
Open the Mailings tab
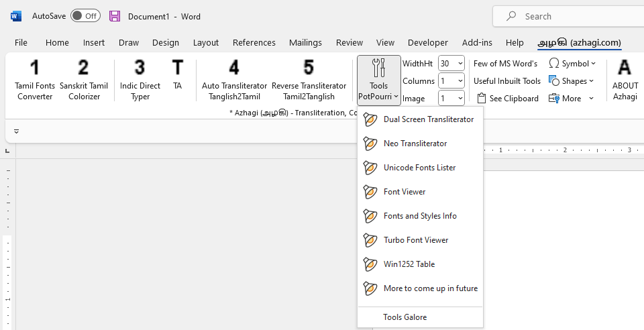click(x=305, y=43)
